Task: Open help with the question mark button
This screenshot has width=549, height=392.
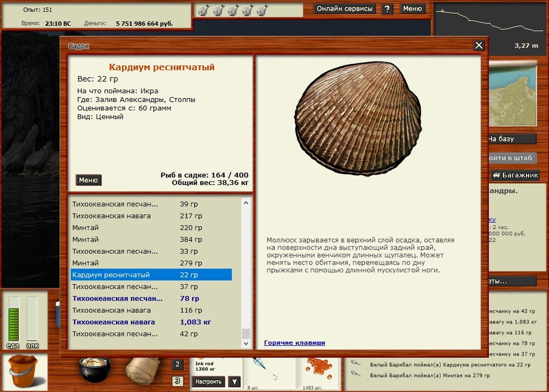Action: [x=387, y=9]
